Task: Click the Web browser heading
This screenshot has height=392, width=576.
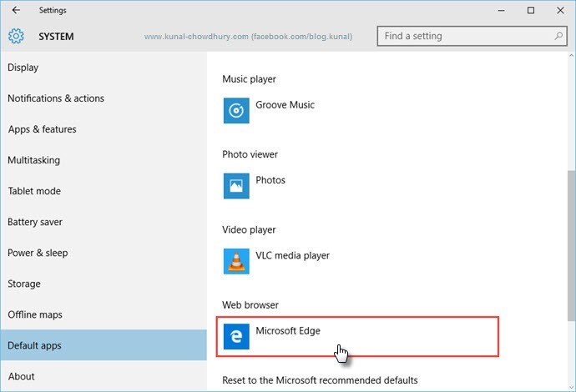Action: tap(250, 305)
